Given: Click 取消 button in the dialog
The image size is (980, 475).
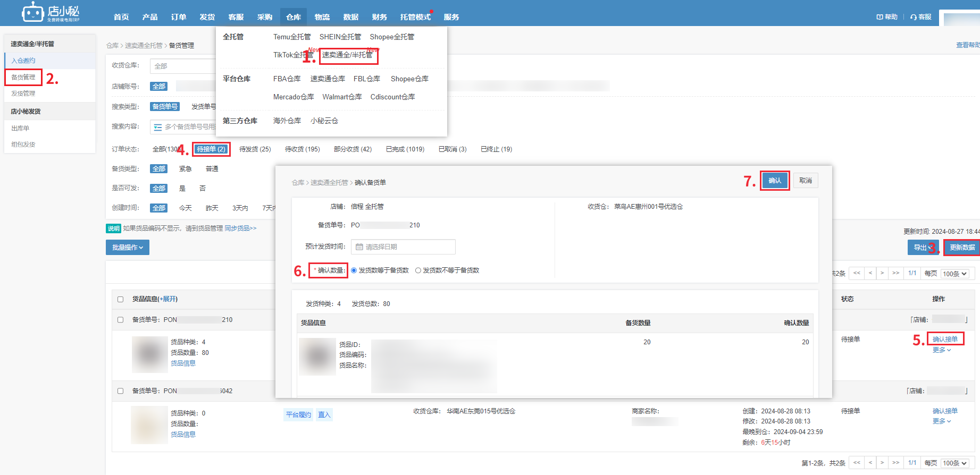Looking at the screenshot, I should (x=806, y=181).
